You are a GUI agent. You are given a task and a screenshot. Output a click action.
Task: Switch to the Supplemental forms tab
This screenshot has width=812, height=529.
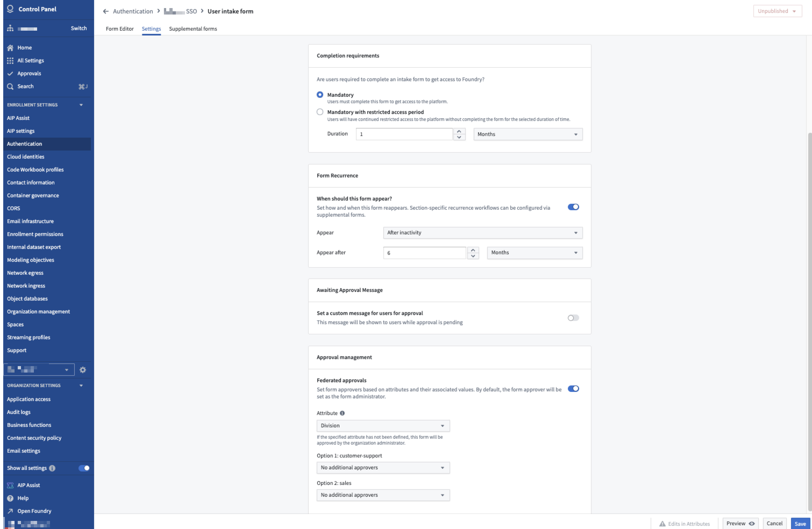pyautogui.click(x=193, y=29)
